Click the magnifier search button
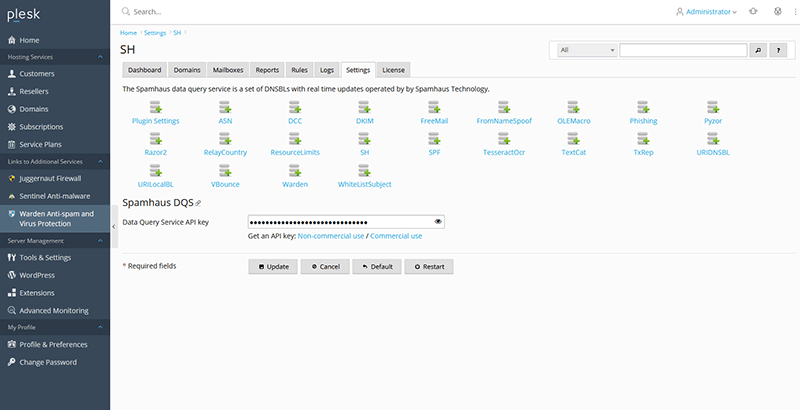800x410 pixels. [x=758, y=49]
